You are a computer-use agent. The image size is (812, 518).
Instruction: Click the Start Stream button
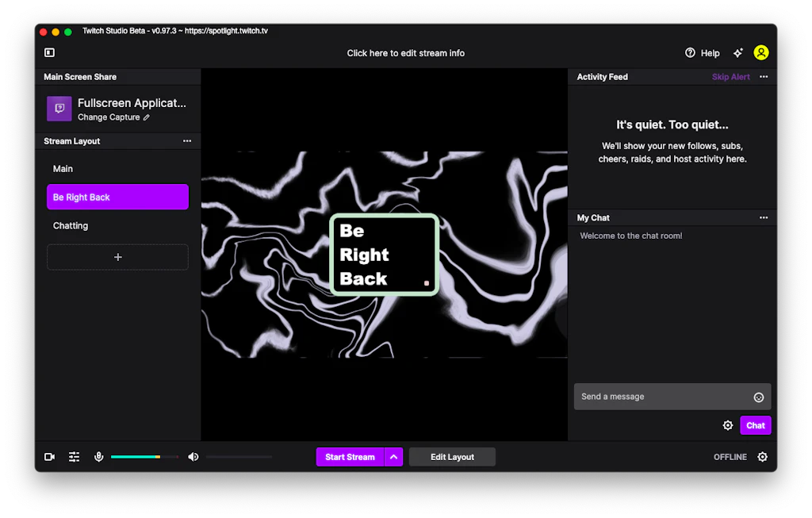(350, 457)
